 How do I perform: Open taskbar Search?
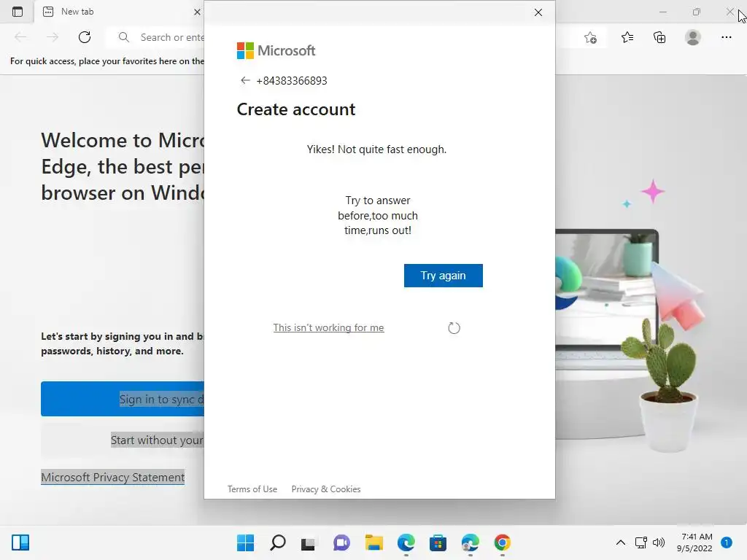click(278, 542)
